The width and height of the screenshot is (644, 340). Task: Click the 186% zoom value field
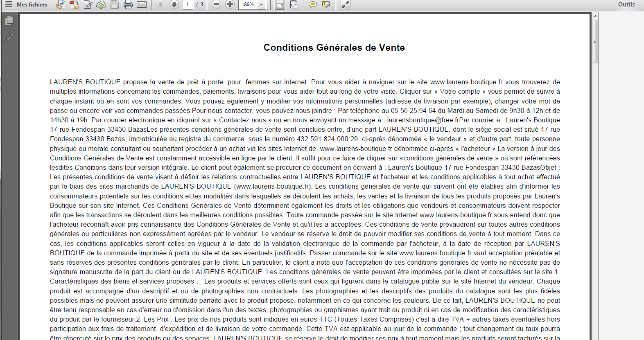248,5
